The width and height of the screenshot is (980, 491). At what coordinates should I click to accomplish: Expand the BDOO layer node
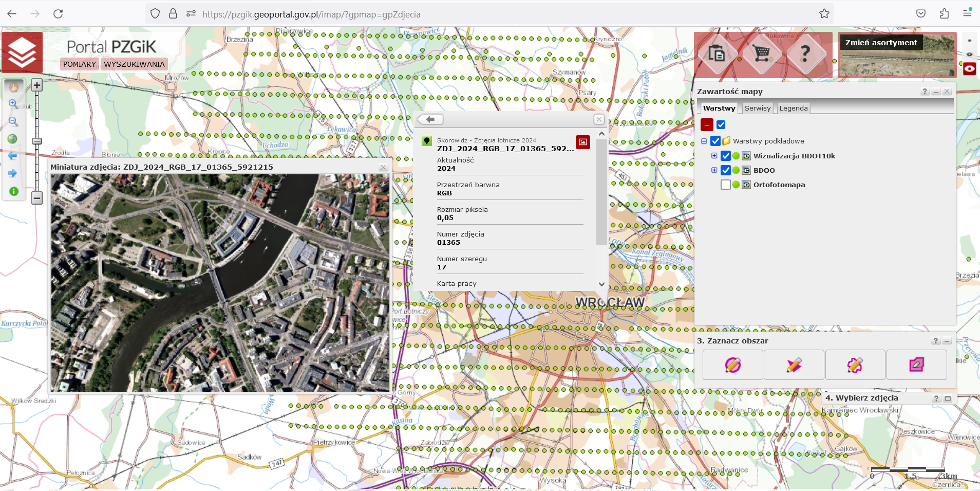coord(714,170)
